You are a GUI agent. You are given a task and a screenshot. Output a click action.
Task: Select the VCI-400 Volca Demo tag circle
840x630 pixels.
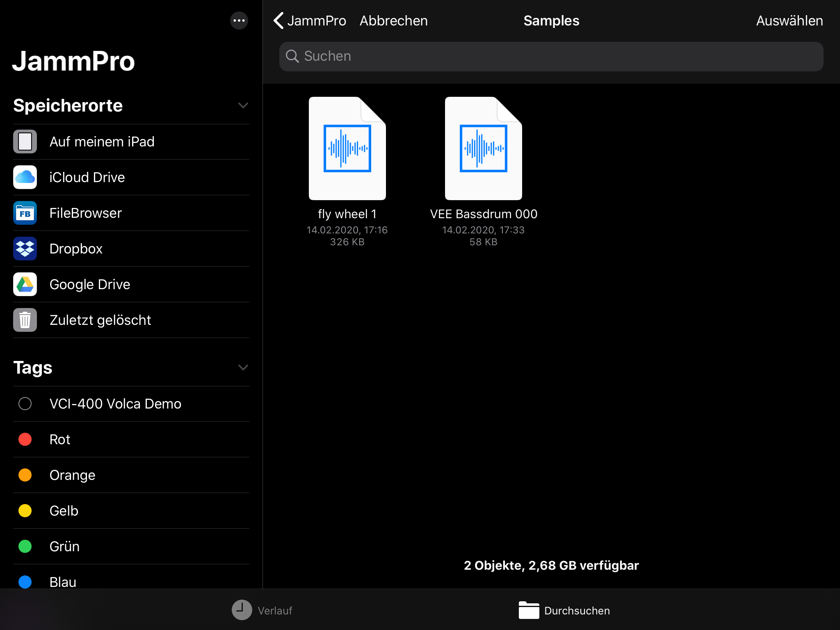(x=25, y=404)
